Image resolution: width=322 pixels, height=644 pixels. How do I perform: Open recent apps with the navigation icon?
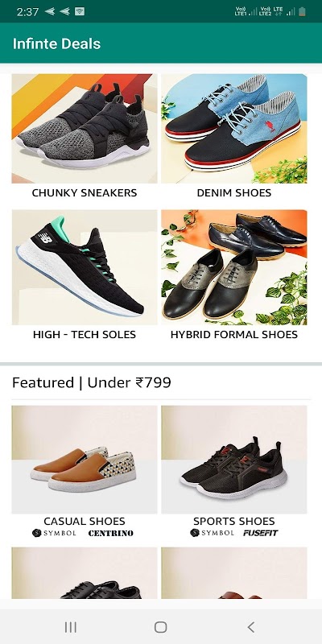coord(71,627)
